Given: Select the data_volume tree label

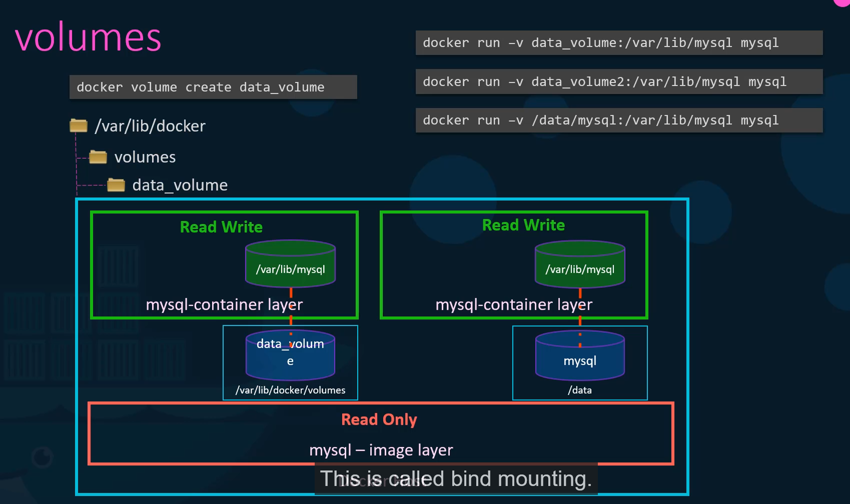Looking at the screenshot, I should pyautogui.click(x=180, y=185).
